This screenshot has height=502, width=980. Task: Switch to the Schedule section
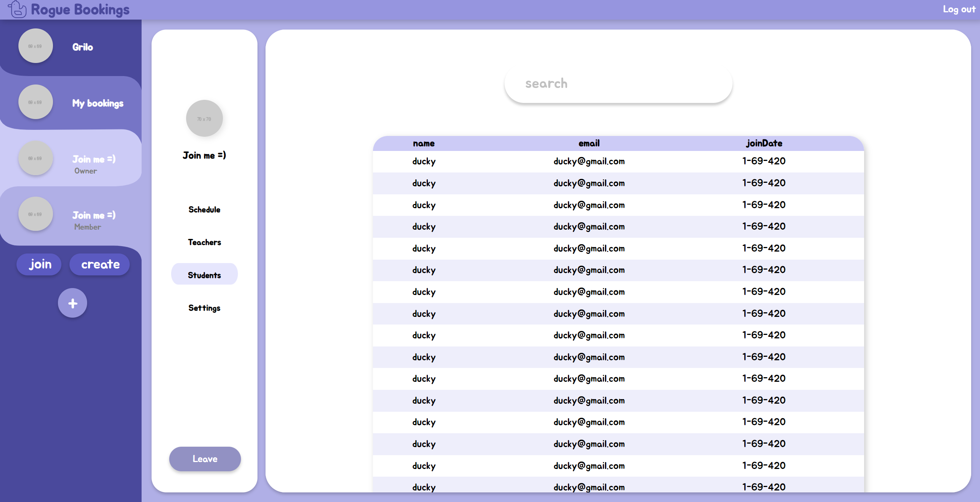click(204, 209)
